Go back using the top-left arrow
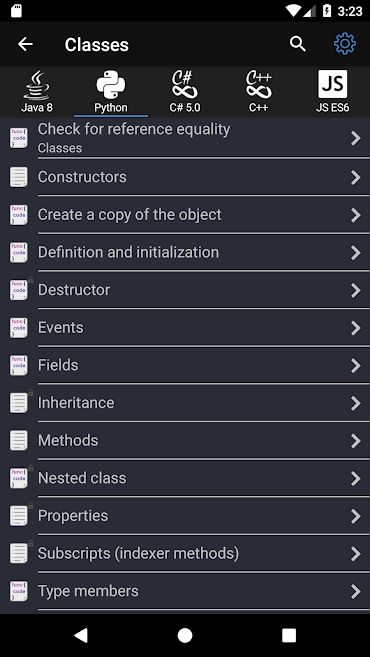The height and width of the screenshot is (657, 370). pyautogui.click(x=25, y=44)
